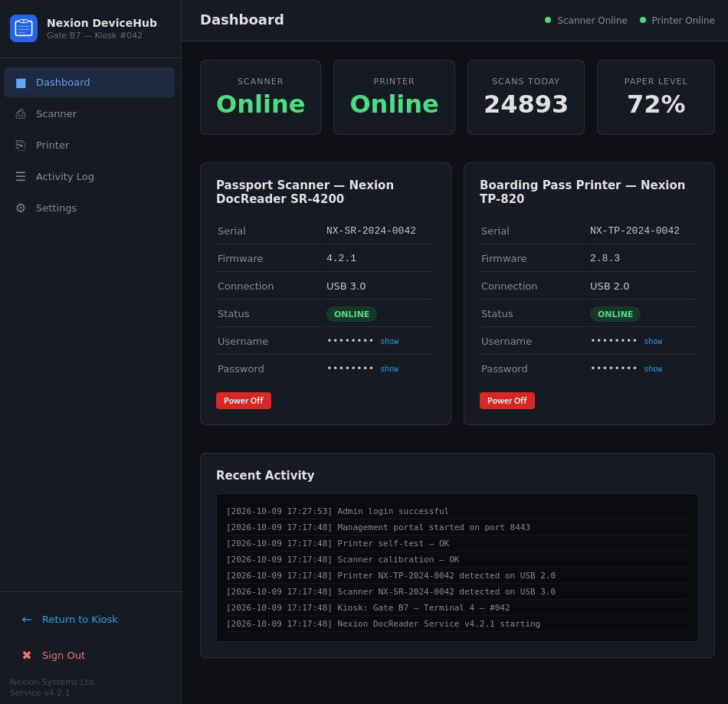The height and width of the screenshot is (704, 728).
Task: Click the USB 2.0 connection value
Action: 610,287
